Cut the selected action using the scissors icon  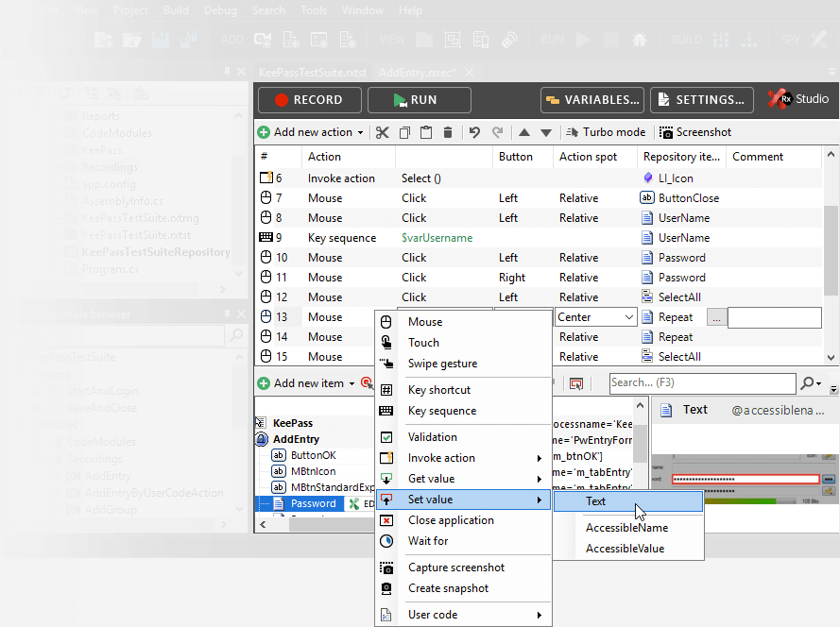pyautogui.click(x=383, y=132)
